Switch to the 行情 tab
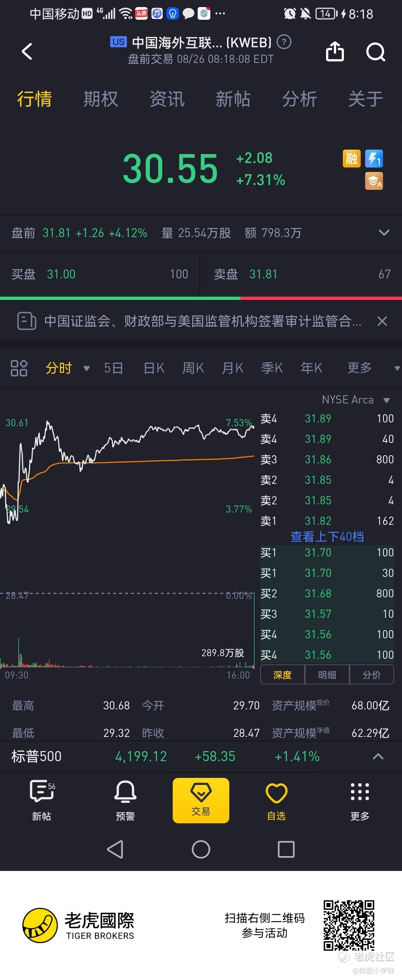402x980 pixels. (34, 99)
